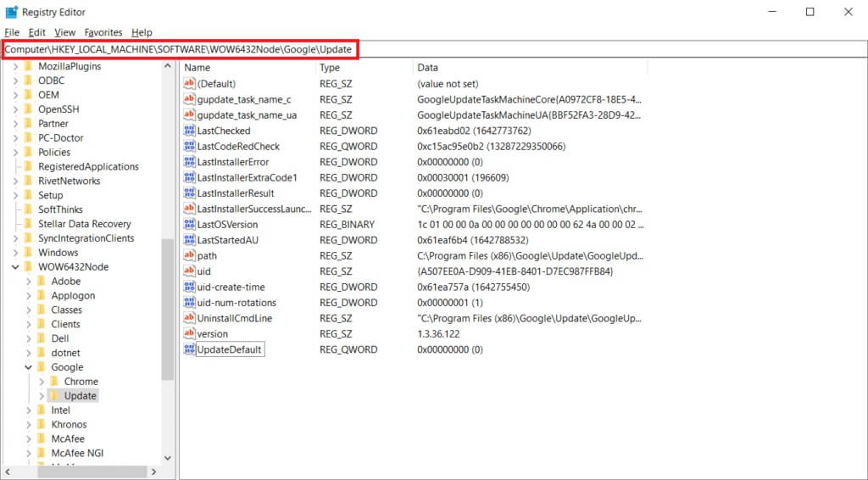Click the UpdateDefault QWORD icon
868x480 pixels.
189,349
